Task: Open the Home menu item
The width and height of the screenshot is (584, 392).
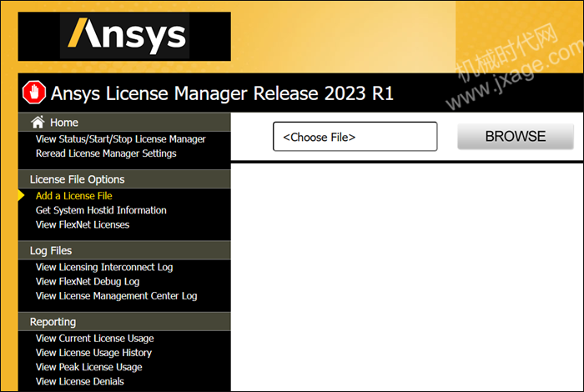Action: [64, 123]
